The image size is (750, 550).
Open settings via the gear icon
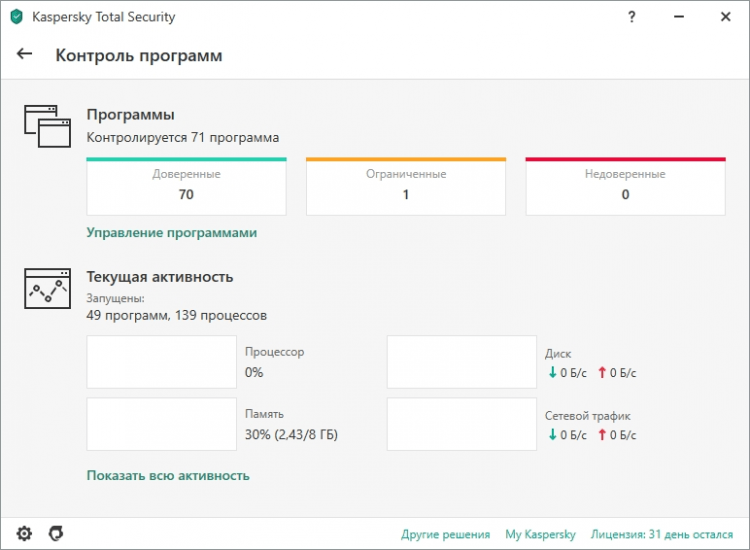click(x=24, y=533)
